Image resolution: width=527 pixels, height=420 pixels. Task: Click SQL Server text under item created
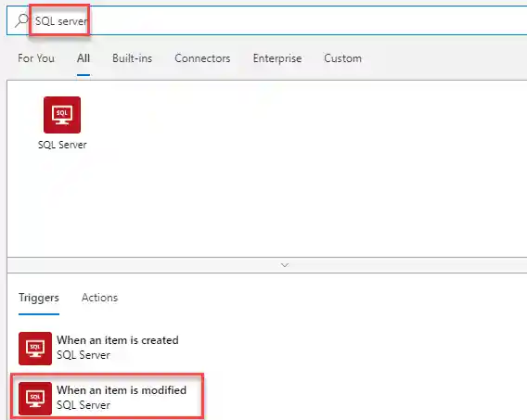click(84, 355)
